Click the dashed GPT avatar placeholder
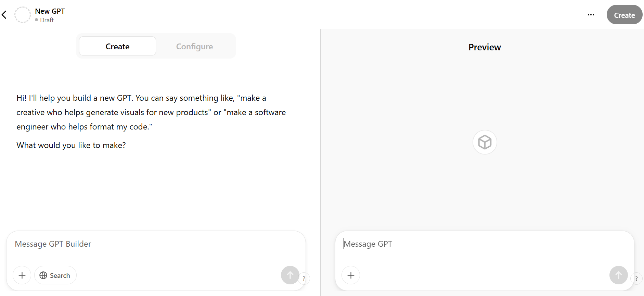 pos(23,15)
